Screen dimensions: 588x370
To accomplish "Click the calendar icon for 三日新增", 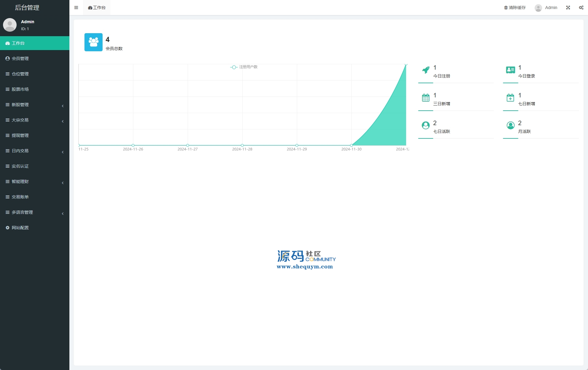I will click(x=426, y=98).
